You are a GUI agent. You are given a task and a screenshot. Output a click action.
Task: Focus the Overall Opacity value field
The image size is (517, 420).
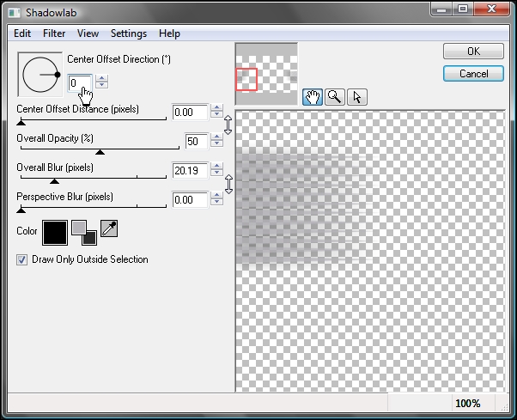(x=197, y=141)
